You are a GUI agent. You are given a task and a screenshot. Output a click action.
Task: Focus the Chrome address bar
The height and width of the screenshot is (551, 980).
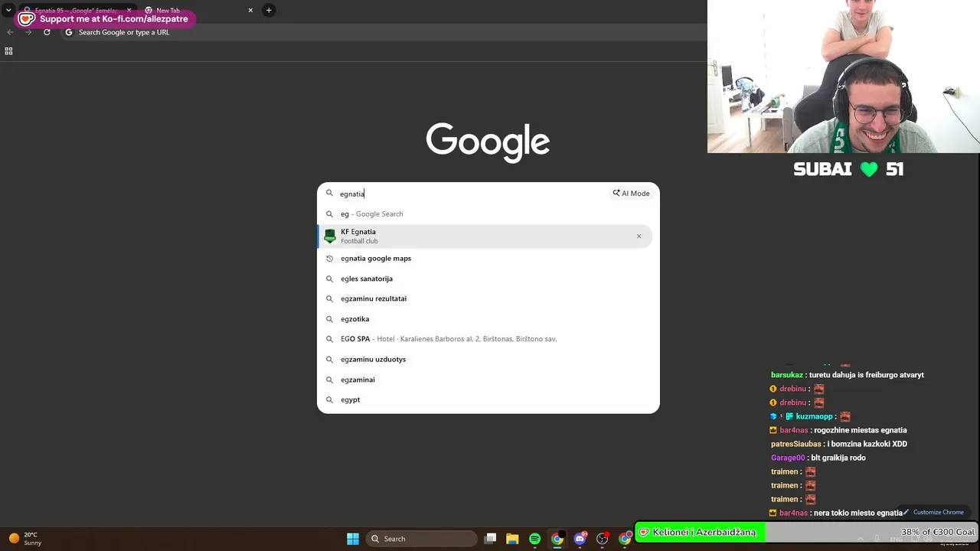[383, 32]
